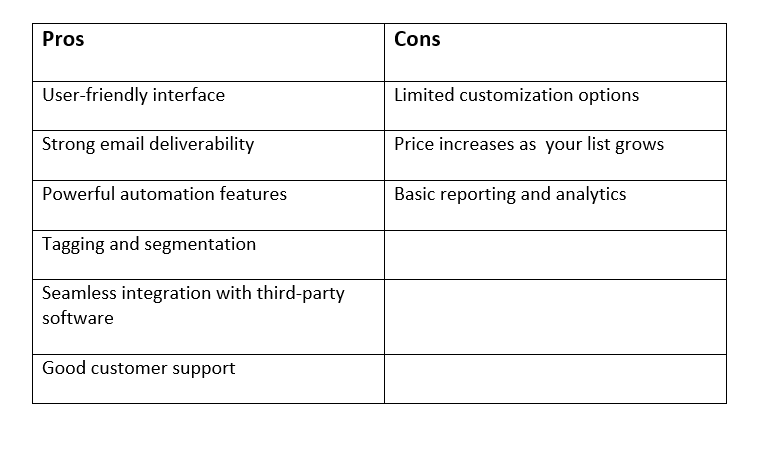Click the Cons header cell
This screenshot has height=449, width=762.
pyautogui.click(x=555, y=52)
